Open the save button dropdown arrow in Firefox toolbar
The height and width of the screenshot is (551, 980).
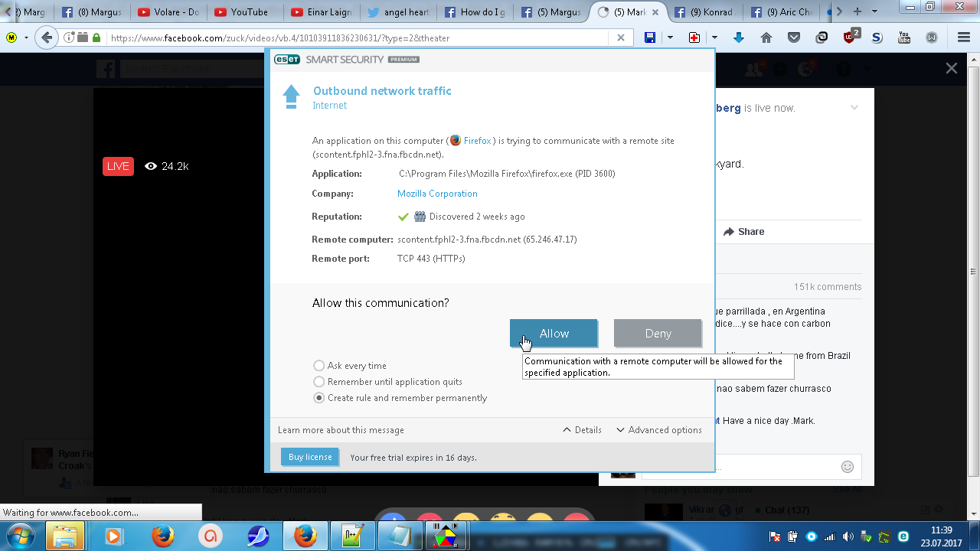pos(670,37)
